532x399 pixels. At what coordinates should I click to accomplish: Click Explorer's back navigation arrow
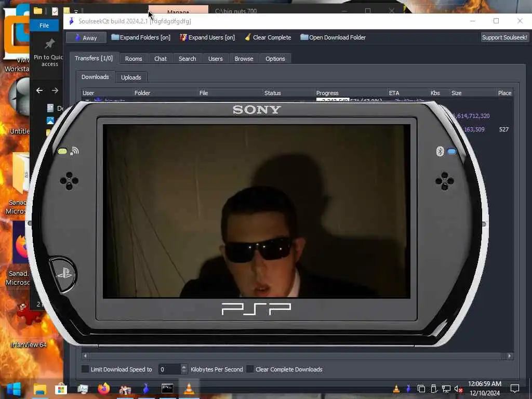[x=39, y=90]
